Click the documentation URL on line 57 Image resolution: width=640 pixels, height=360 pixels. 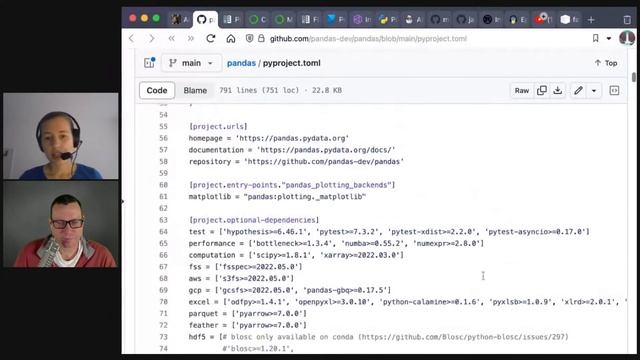(326, 150)
